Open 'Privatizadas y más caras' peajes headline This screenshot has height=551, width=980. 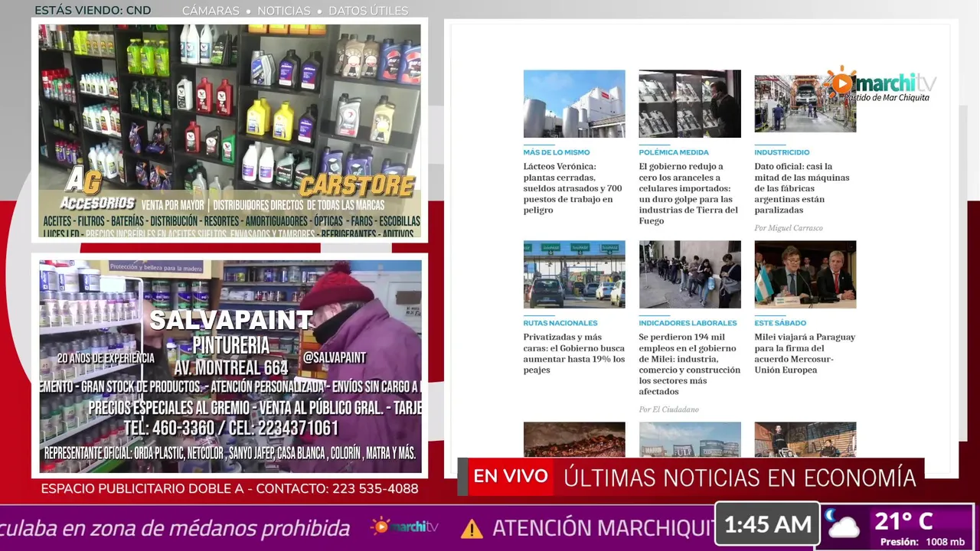click(x=574, y=354)
